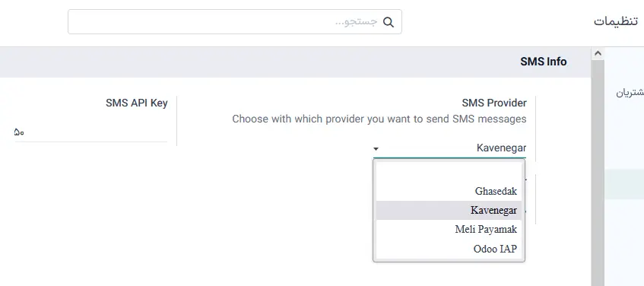Select the blank option in provider list
The height and width of the screenshot is (286, 644).
pos(449,172)
